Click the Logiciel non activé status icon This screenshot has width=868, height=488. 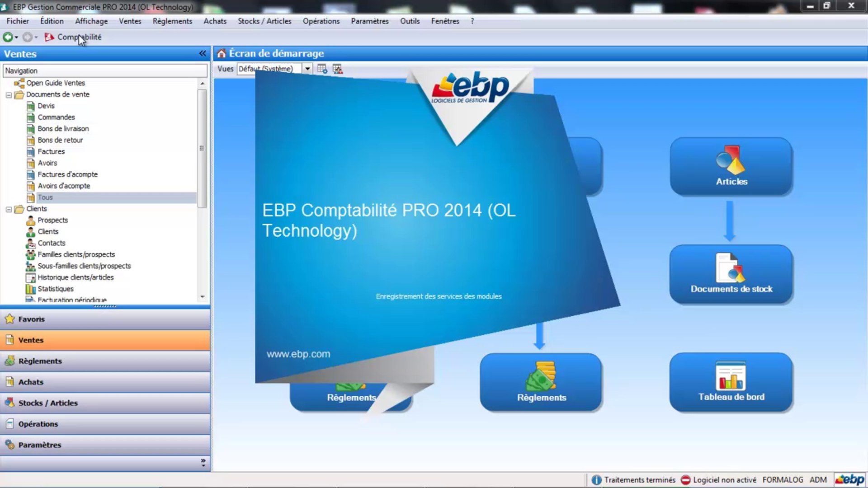coord(685,480)
